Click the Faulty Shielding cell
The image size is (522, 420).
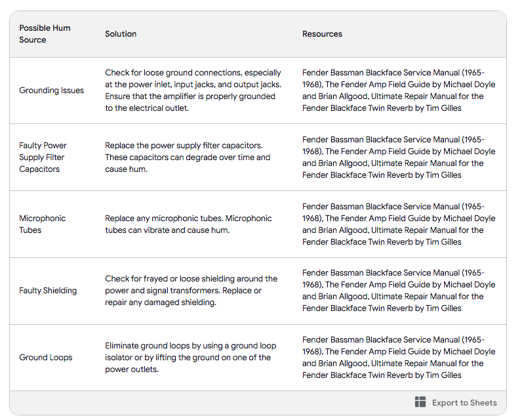point(48,291)
